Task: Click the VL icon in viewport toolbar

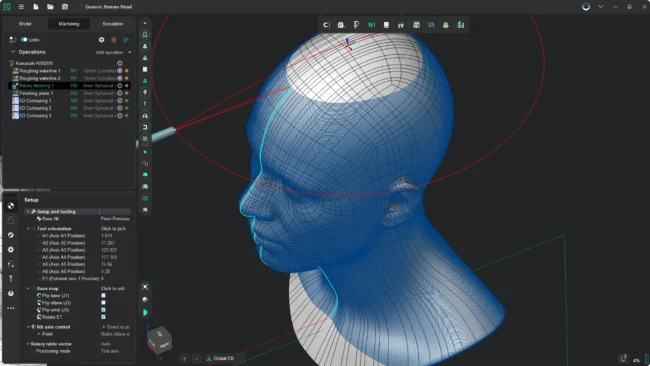Action: click(431, 25)
